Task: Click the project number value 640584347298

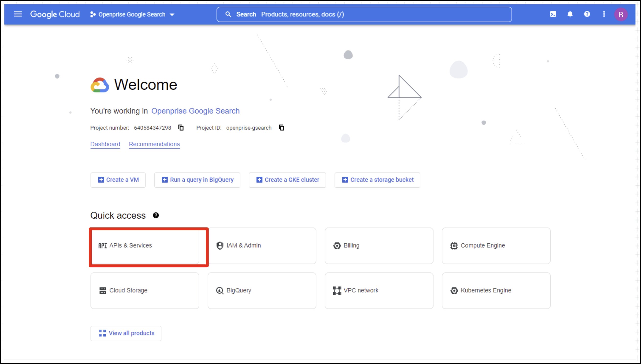Action: point(152,128)
